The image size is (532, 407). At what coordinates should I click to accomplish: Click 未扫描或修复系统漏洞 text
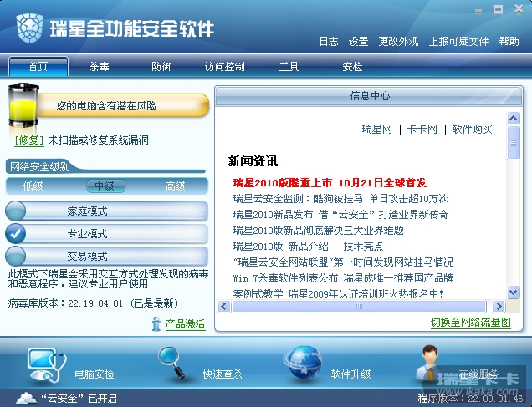(99, 140)
